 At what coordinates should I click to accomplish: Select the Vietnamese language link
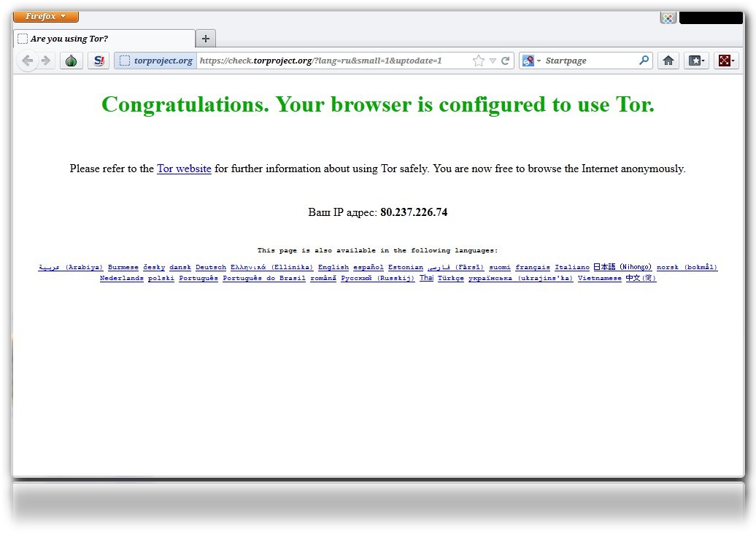(599, 279)
